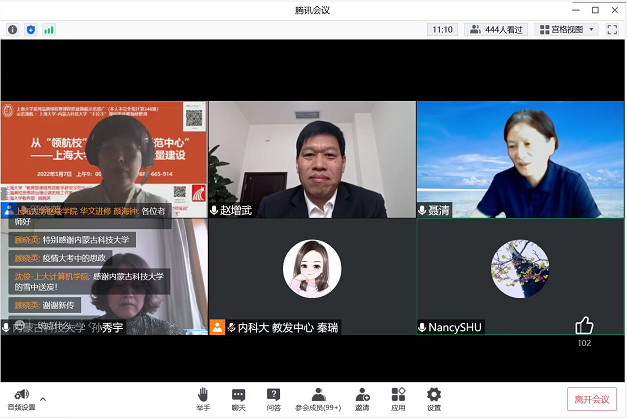Click the meeting info icon
The image size is (627, 418).
pos(13,30)
